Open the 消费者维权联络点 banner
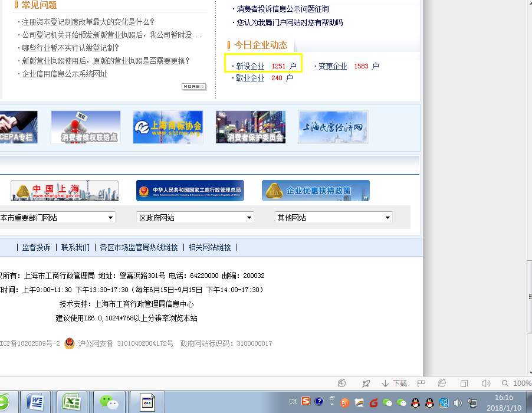This screenshot has height=413, width=532. [86, 127]
